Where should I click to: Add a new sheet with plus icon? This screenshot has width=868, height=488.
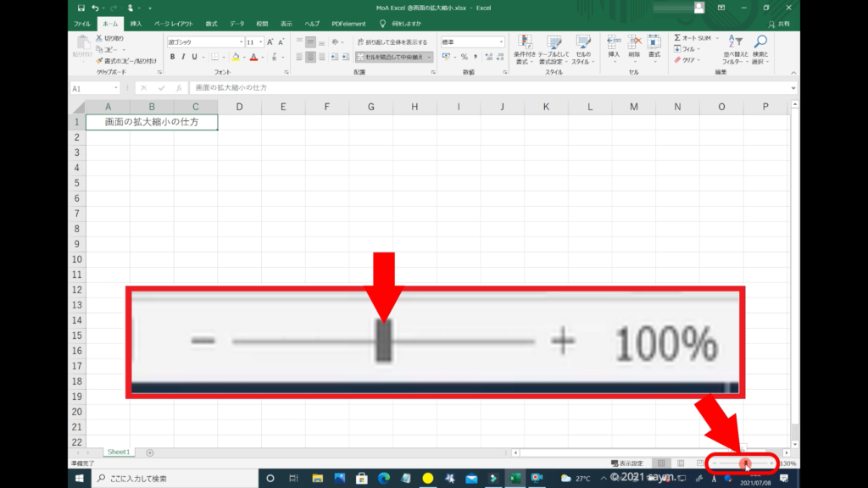[150, 452]
